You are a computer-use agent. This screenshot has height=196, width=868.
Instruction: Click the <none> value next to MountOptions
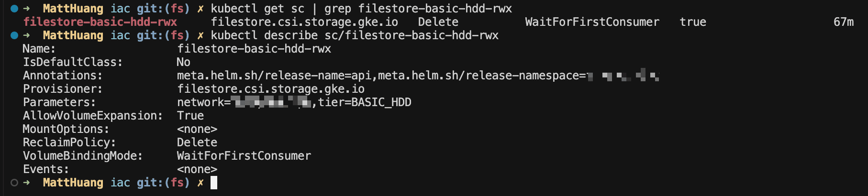tap(197, 129)
